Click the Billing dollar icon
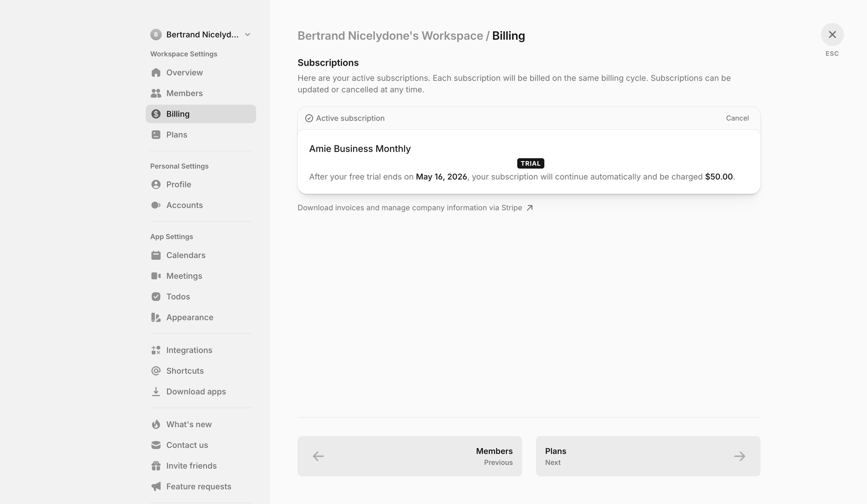 point(156,114)
